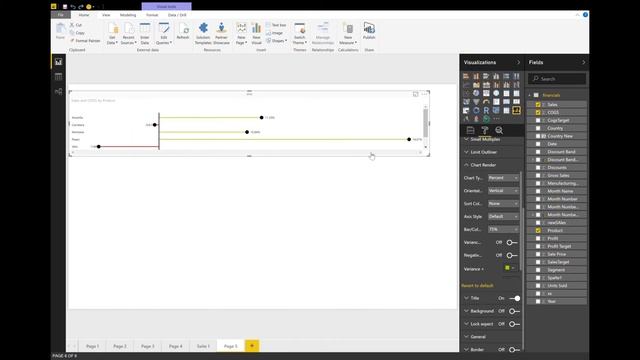640x360 pixels.
Task: Open the Report view from the left sidebar
Action: (58, 62)
